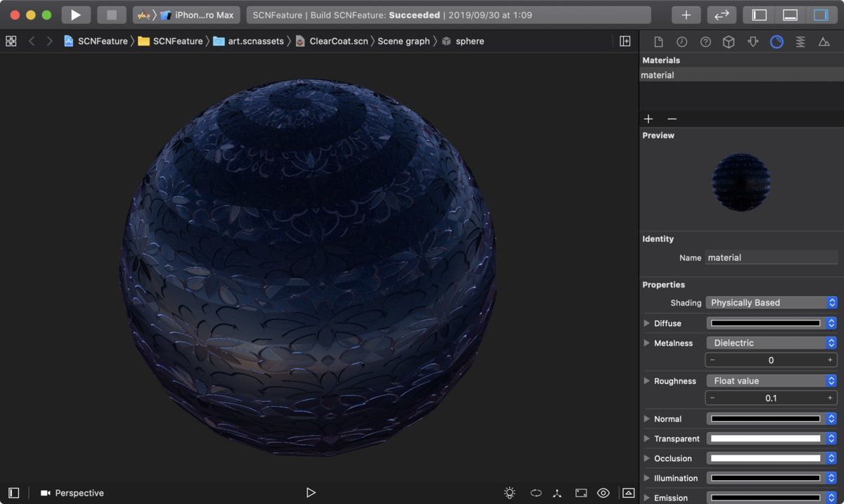
Task: Go back in editor history
Action: click(x=32, y=41)
